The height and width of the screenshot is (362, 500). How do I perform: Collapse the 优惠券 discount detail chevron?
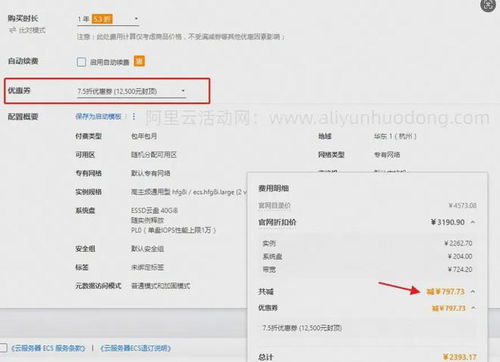click(x=474, y=308)
